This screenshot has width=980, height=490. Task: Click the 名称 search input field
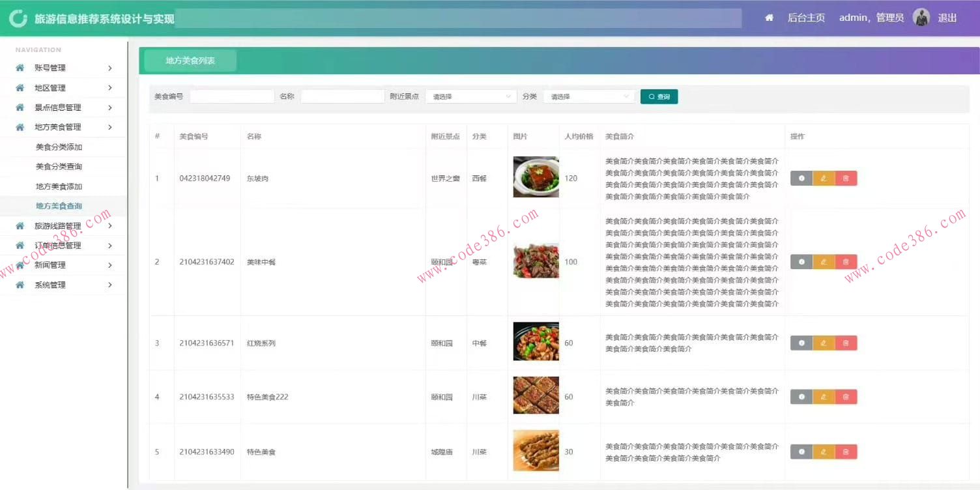[343, 96]
